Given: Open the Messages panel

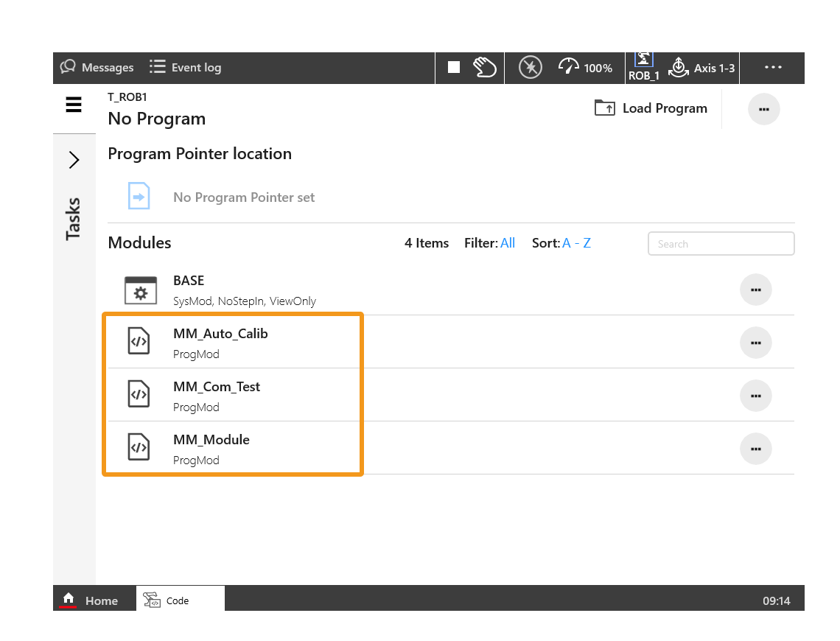Looking at the screenshot, I should point(97,68).
